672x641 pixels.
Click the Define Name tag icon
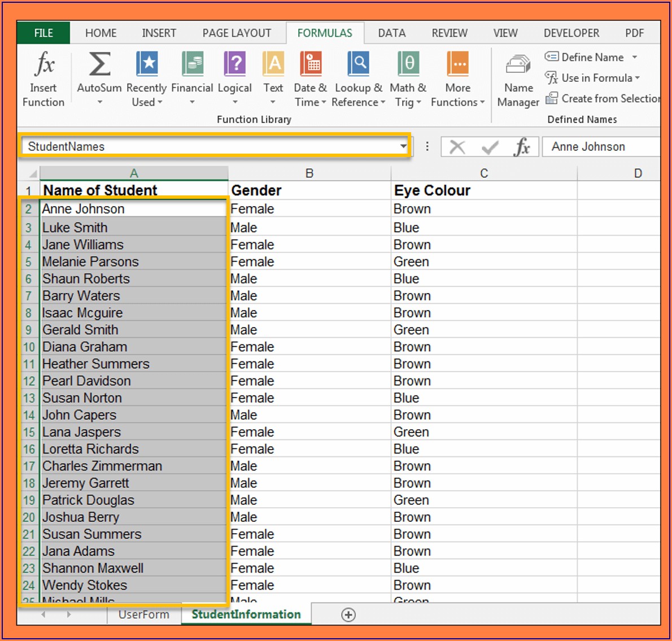pos(551,56)
